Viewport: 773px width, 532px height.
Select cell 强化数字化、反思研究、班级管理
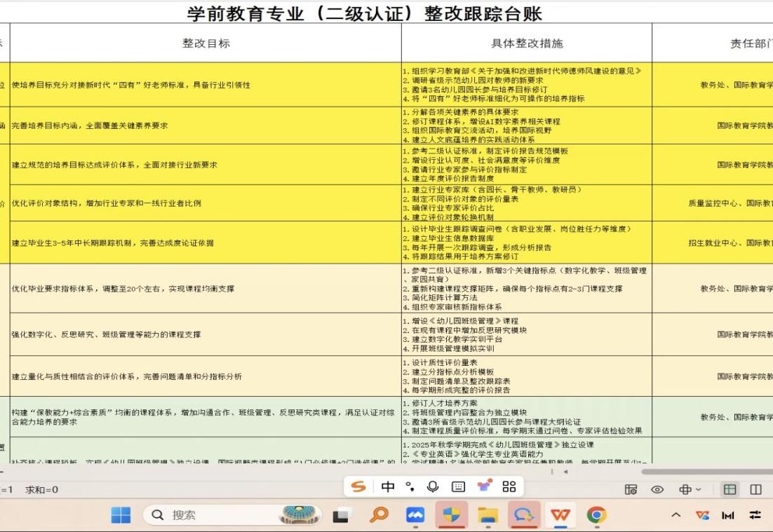coord(206,334)
